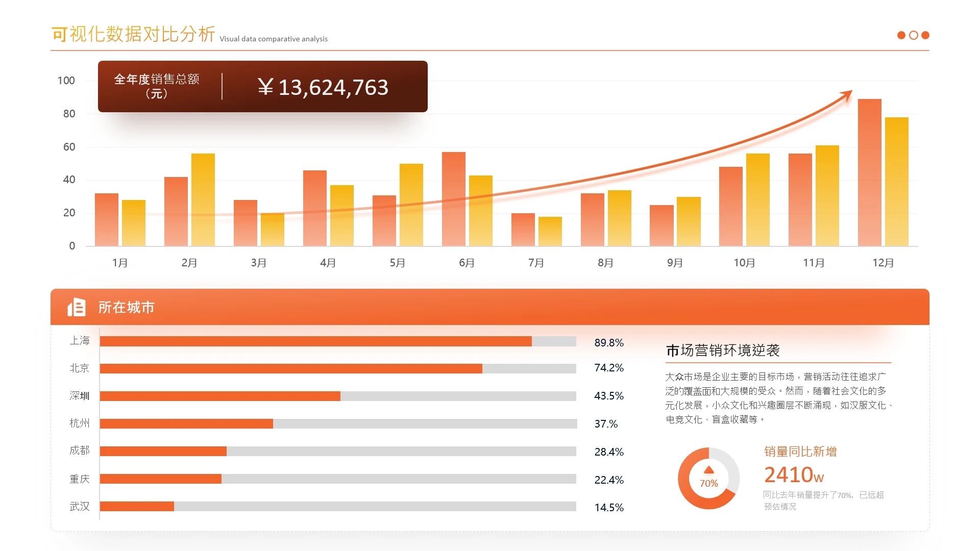Click the 10月 month axis label

744,263
